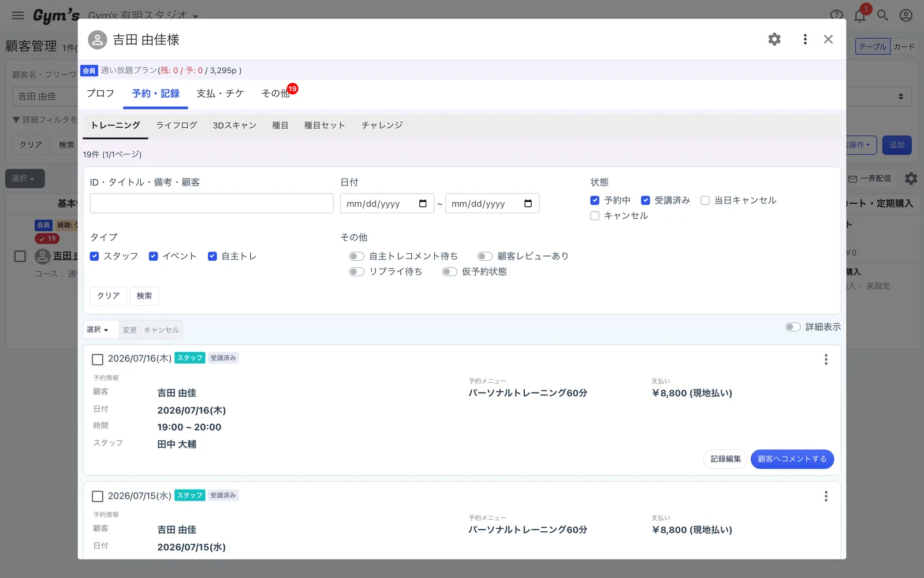Open the account profile icon

tap(906, 16)
